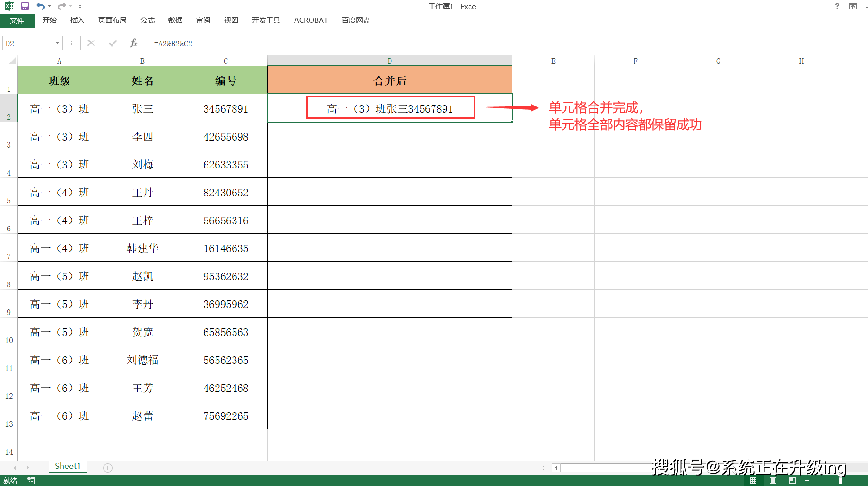
Task: Expand Customize Quick Access Toolbar dropdown
Action: (80, 7)
